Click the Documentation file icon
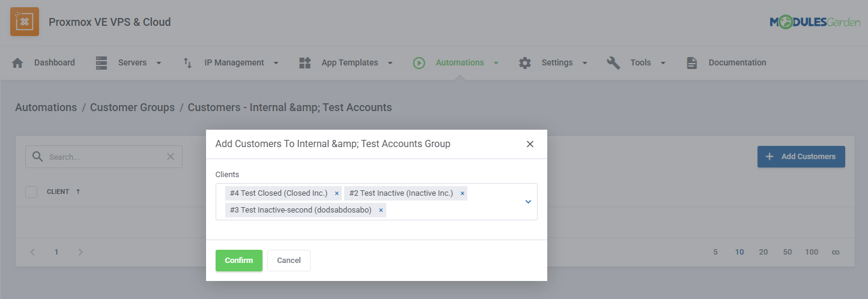868x299 pixels. point(692,62)
